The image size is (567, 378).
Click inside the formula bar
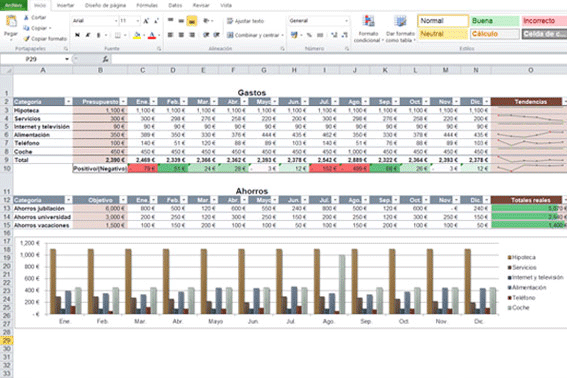[x=338, y=59]
